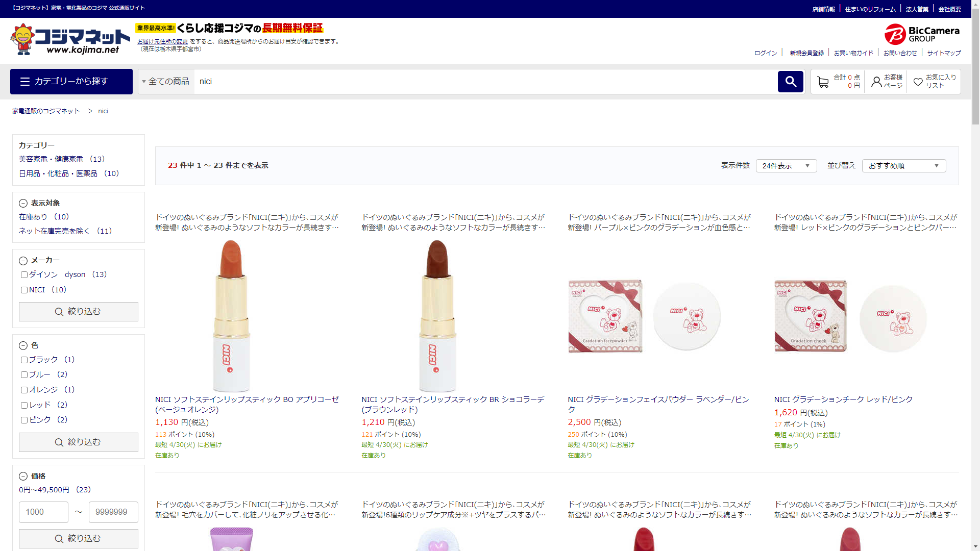Click the minimum price input field
980x551 pixels.
(43, 512)
